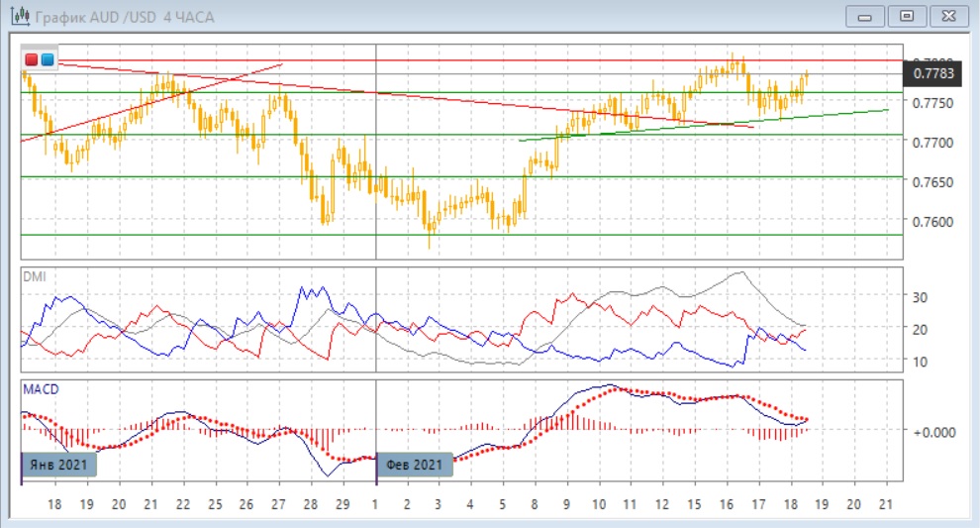Click the MACD zero level label +0.000
This screenshot has width=980, height=528.
[931, 431]
